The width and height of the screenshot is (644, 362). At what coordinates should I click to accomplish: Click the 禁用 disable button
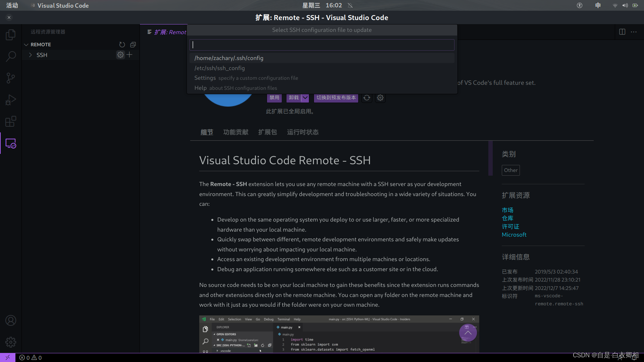coord(274,98)
